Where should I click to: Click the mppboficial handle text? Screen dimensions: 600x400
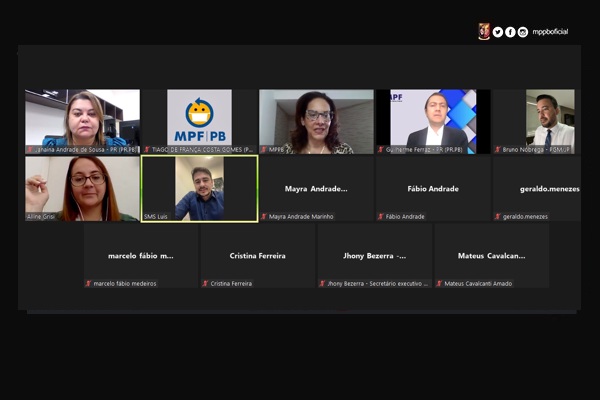click(550, 32)
